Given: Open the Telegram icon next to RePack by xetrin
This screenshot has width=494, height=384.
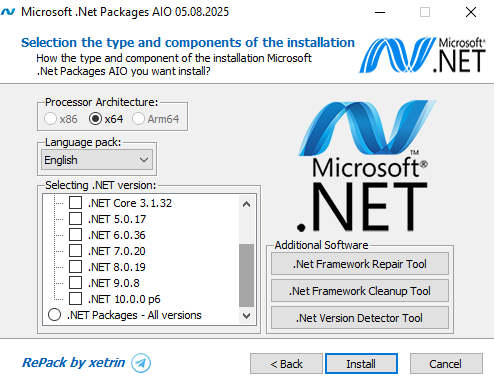Looking at the screenshot, I should coord(141,363).
